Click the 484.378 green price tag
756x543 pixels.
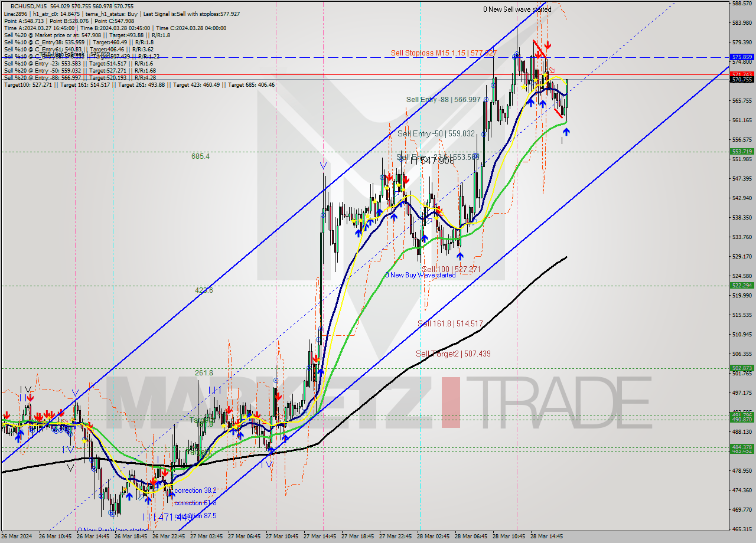742,447
